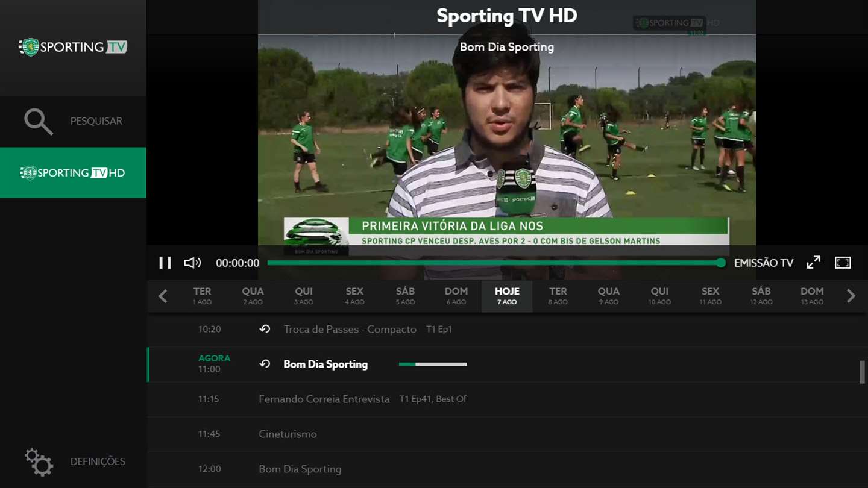The width and height of the screenshot is (868, 488).
Task: Select the DOM 13 AGO day tab
Action: (812, 296)
